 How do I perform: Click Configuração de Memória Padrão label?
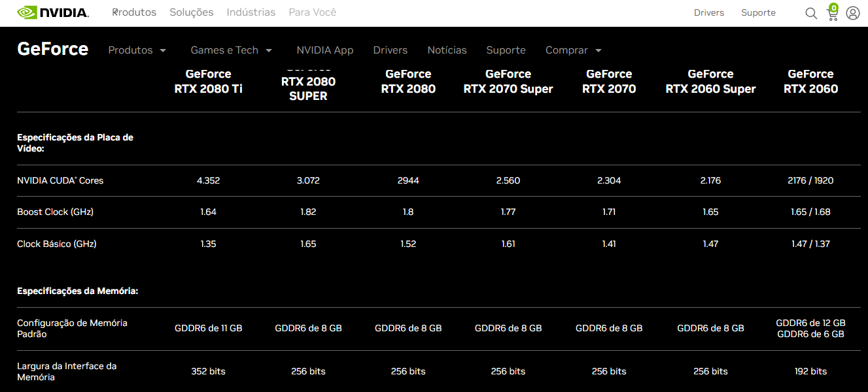point(72,329)
